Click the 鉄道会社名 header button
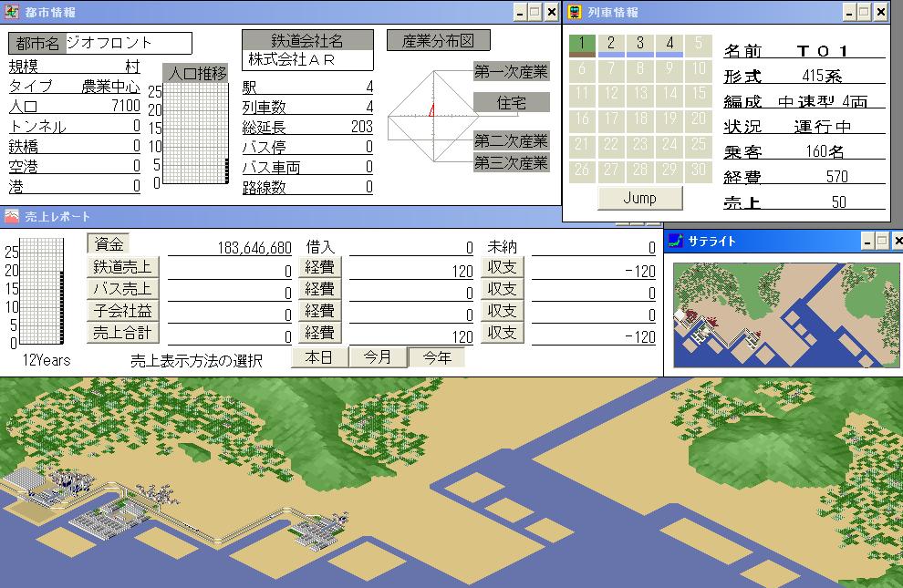Image resolution: width=903 pixels, height=588 pixels. point(307,40)
